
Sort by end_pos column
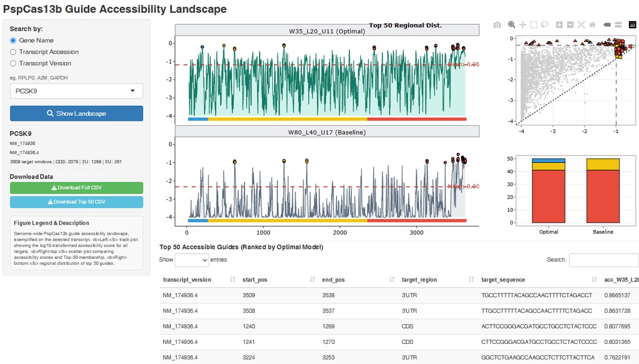point(358,280)
